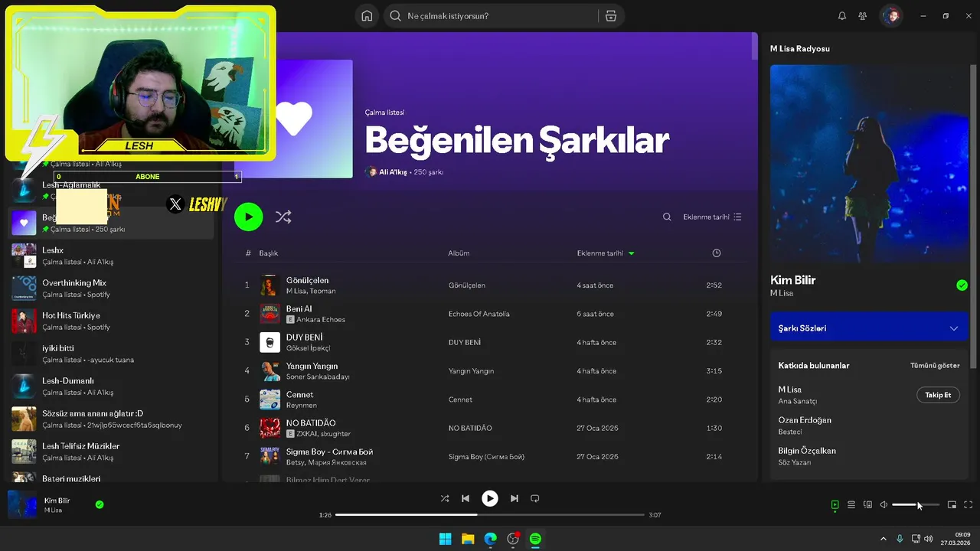Image resolution: width=980 pixels, height=551 pixels.
Task: Open Microsoft Edge from taskbar
Action: [x=490, y=539]
